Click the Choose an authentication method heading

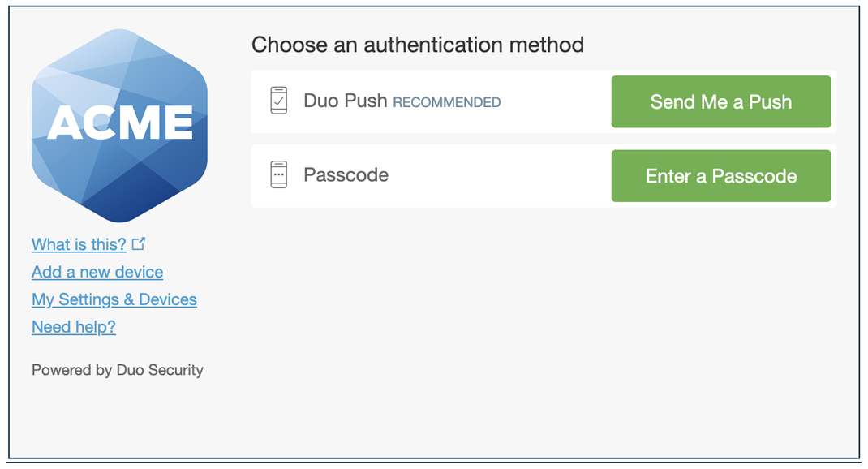coord(418,45)
